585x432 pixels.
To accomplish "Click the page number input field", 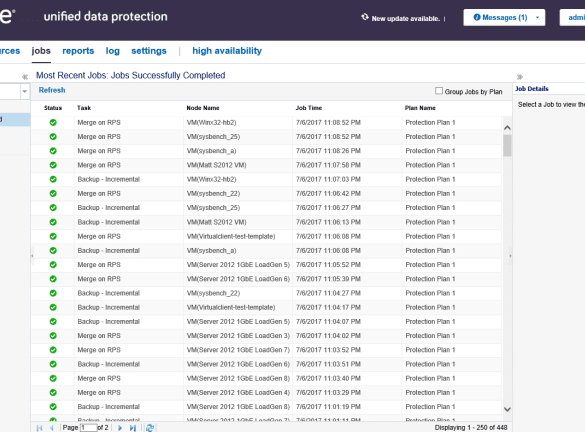I will point(88,428).
